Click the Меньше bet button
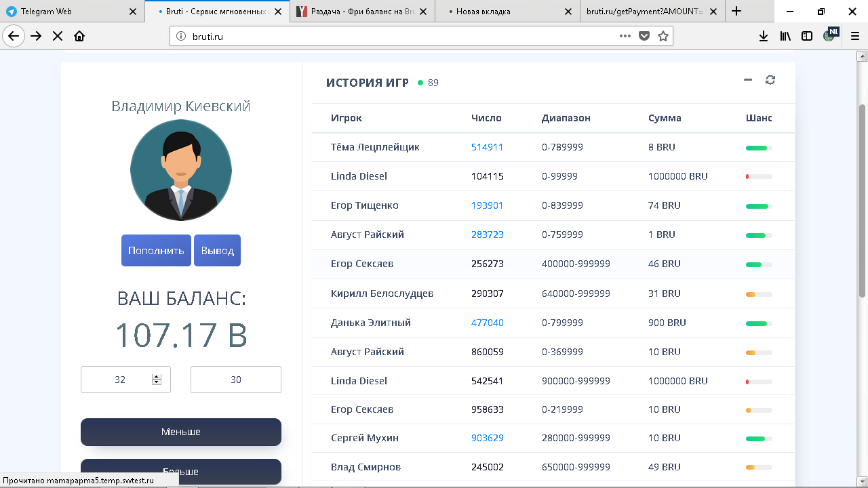The height and width of the screenshot is (488, 868). click(180, 432)
